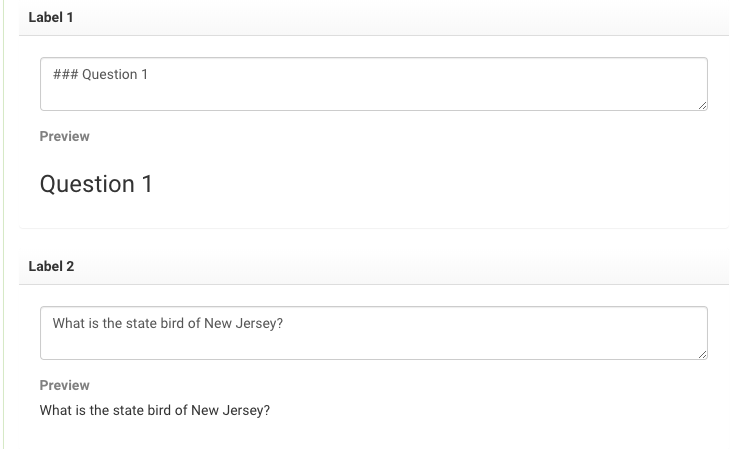The image size is (735, 449).
Task: Click the number 1 in Label 1 header
Action: (69, 18)
